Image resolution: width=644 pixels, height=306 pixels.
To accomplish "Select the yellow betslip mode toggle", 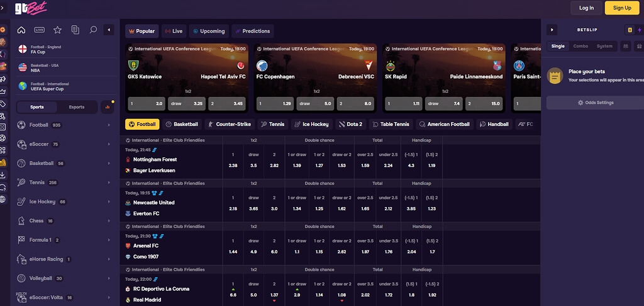I will [x=630, y=30].
